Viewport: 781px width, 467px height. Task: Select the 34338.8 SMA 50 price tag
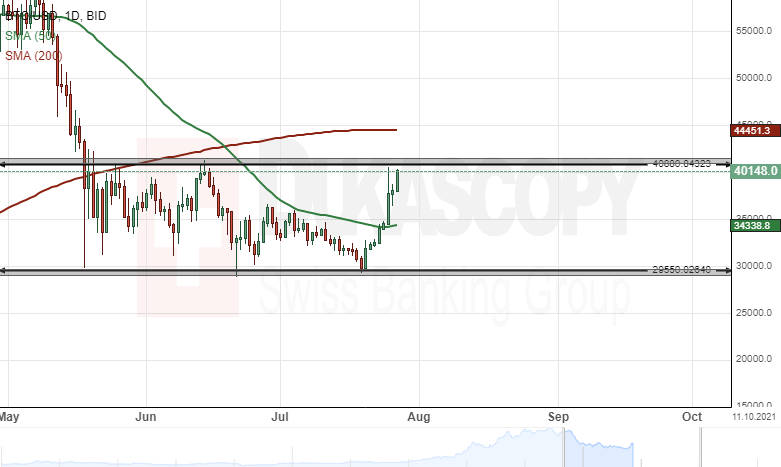[x=755, y=226]
